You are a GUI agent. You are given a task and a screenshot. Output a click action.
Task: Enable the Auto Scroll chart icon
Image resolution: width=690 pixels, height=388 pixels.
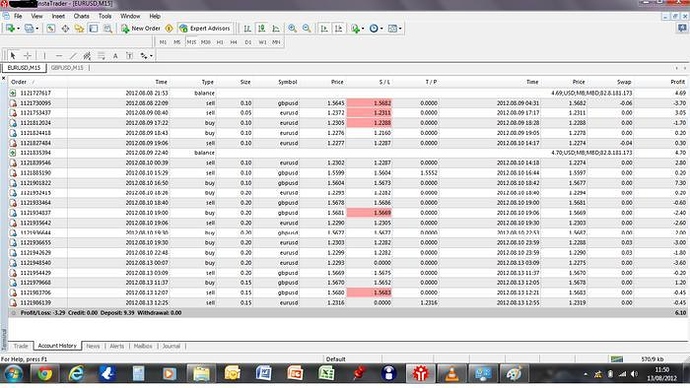pos(324,28)
